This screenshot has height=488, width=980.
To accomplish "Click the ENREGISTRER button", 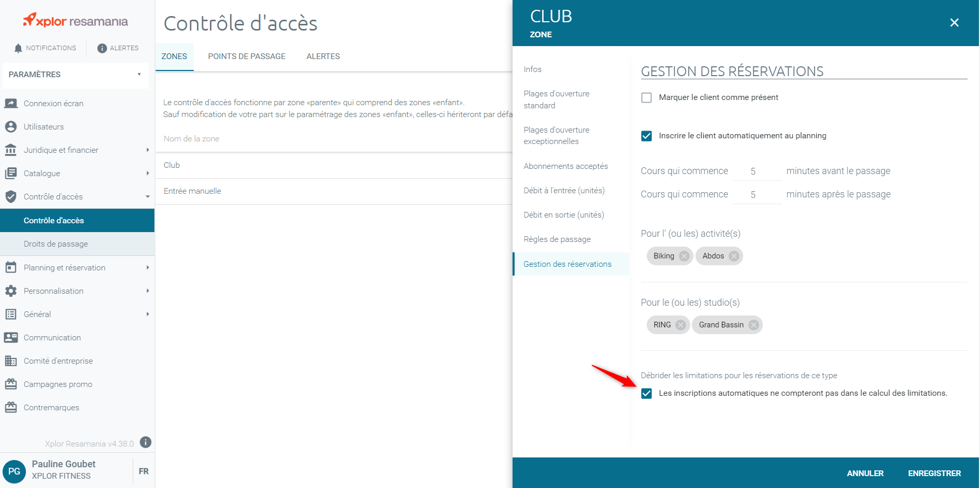I will click(934, 473).
